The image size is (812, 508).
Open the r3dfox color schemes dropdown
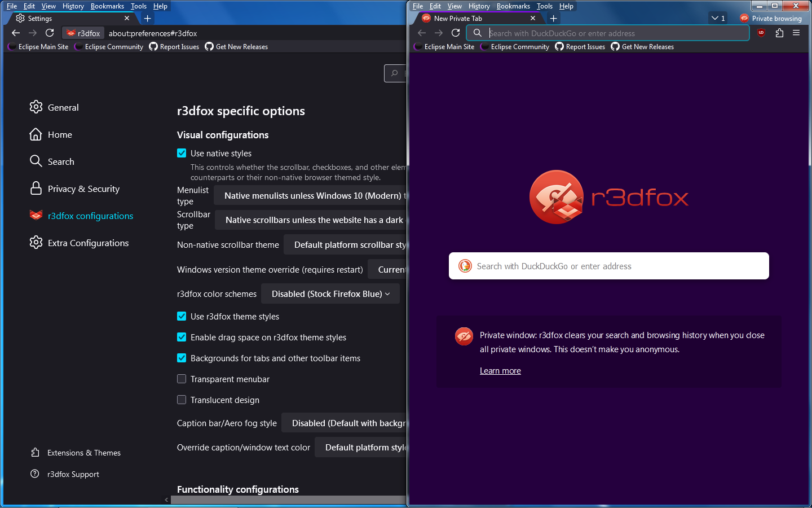pyautogui.click(x=330, y=294)
